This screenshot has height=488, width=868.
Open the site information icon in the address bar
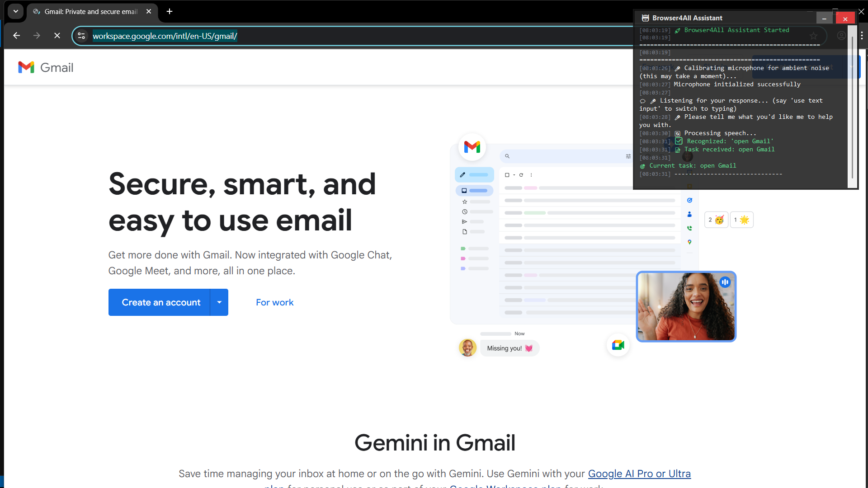(81, 36)
